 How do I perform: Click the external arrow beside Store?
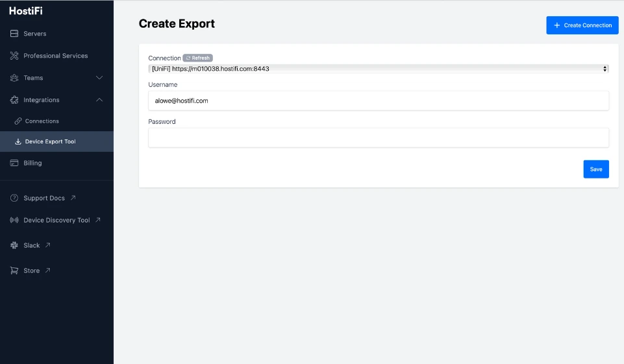(48, 270)
